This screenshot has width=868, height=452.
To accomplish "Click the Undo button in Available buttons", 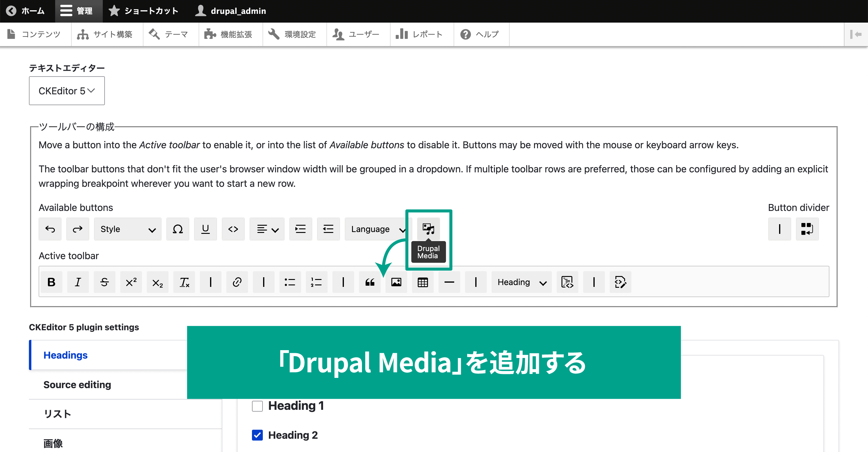I will 50,229.
